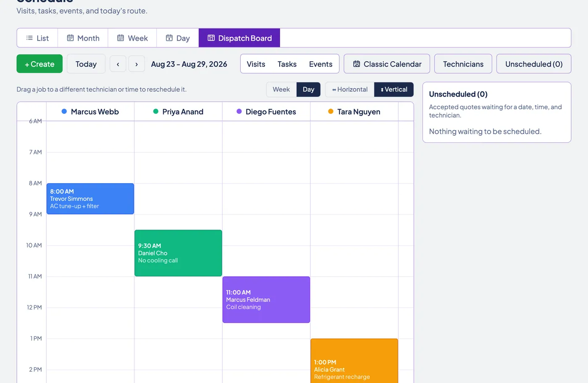Viewport: 588px width, 383px height.
Task: Switch the board to Week range
Action: pyautogui.click(x=281, y=89)
